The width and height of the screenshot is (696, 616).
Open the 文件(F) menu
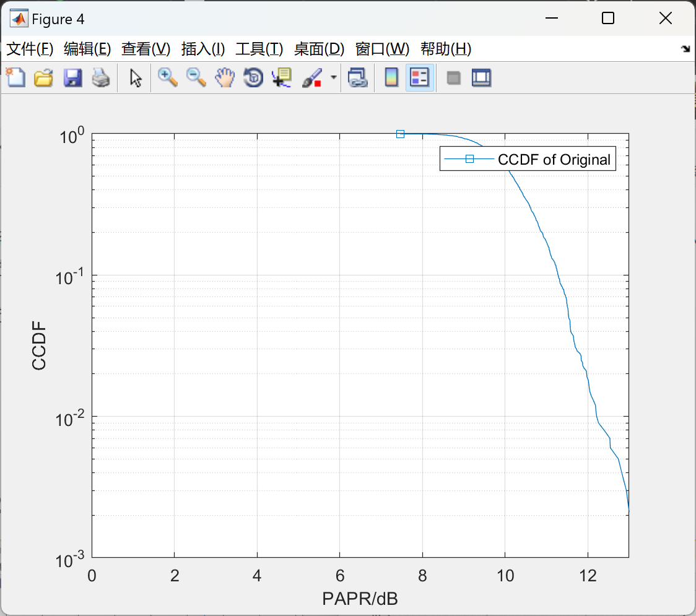tap(30, 49)
